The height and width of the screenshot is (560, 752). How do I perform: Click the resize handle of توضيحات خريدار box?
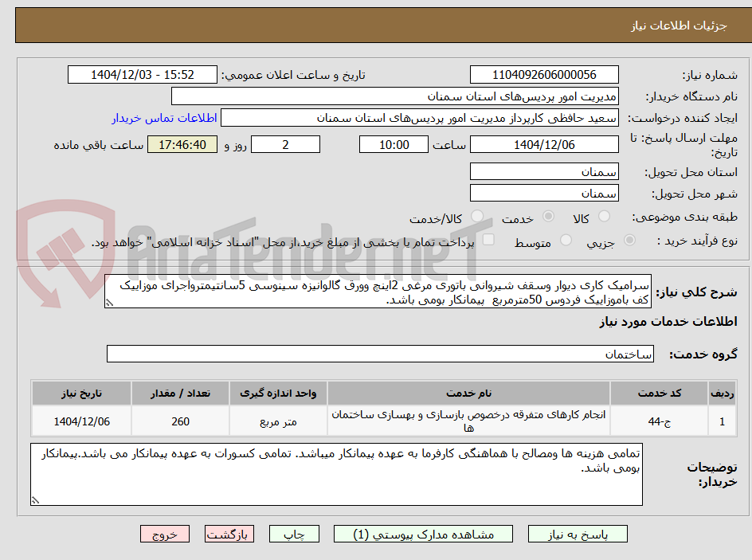coord(36,500)
